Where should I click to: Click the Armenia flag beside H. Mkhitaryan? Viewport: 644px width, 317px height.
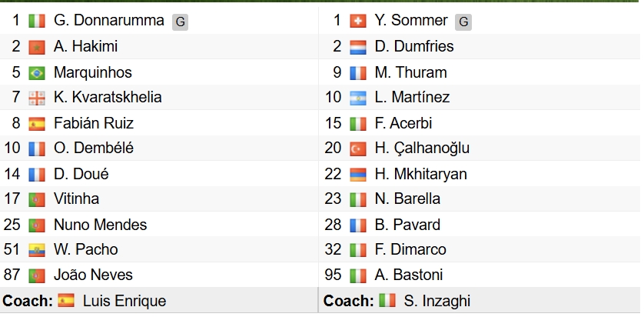357,174
